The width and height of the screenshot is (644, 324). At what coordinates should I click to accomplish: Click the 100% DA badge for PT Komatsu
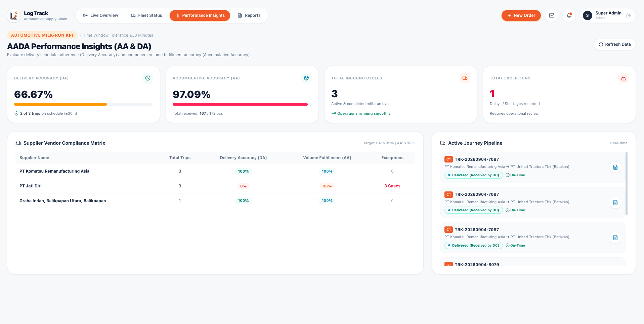243,171
